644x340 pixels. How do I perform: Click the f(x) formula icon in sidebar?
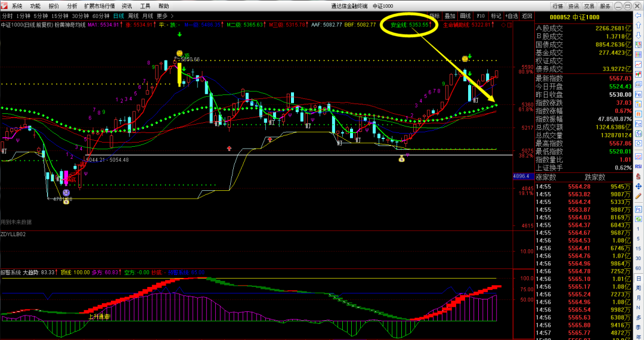point(639,134)
